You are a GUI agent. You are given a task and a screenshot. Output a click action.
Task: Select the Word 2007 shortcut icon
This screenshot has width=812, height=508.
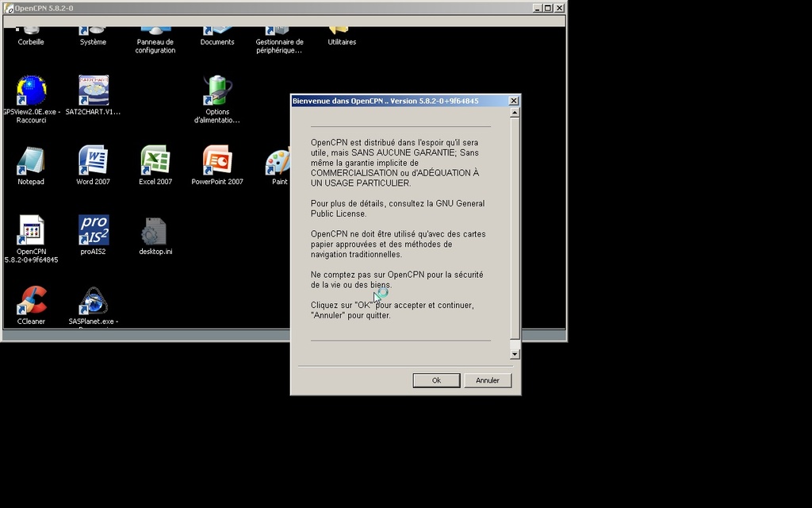(94, 160)
